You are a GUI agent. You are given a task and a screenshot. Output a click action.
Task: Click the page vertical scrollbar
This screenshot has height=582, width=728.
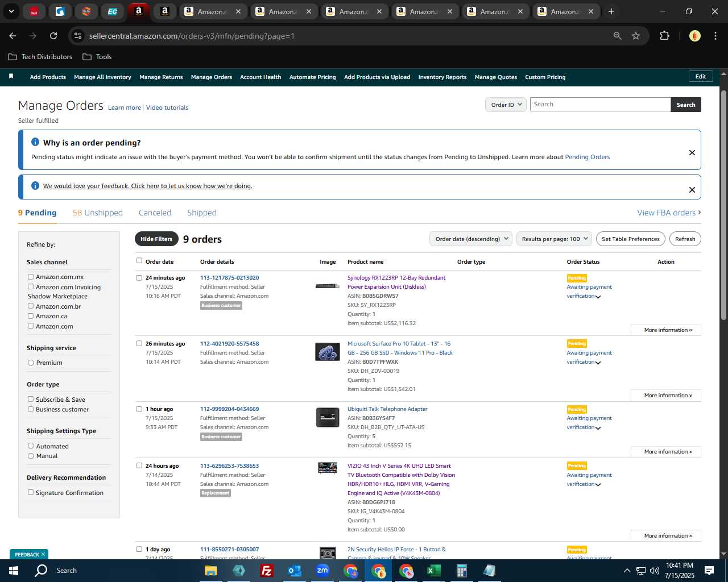(723, 205)
